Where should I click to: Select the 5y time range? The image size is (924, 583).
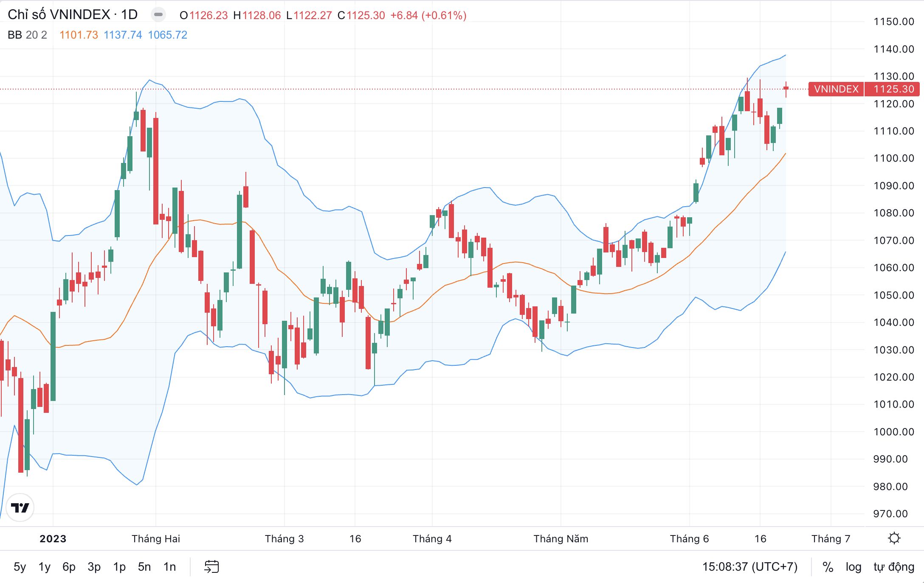coord(20,567)
